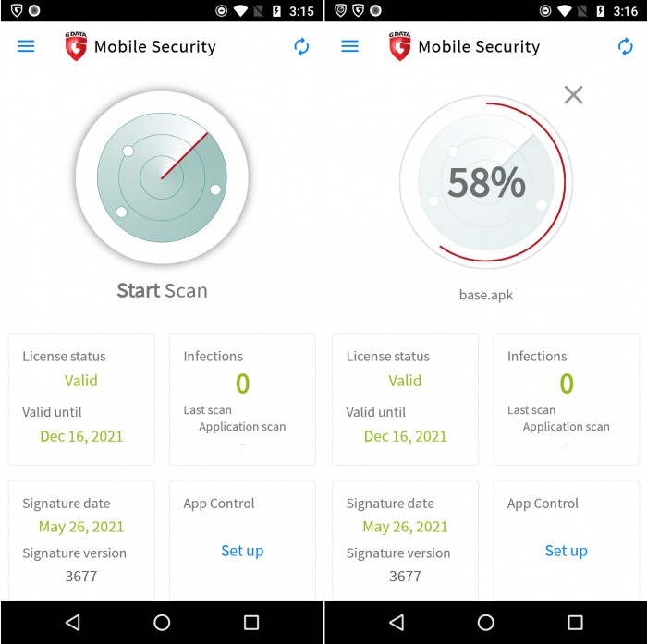The height and width of the screenshot is (644, 647).
Task: Cancel the running scan with X
Action: pyautogui.click(x=573, y=95)
